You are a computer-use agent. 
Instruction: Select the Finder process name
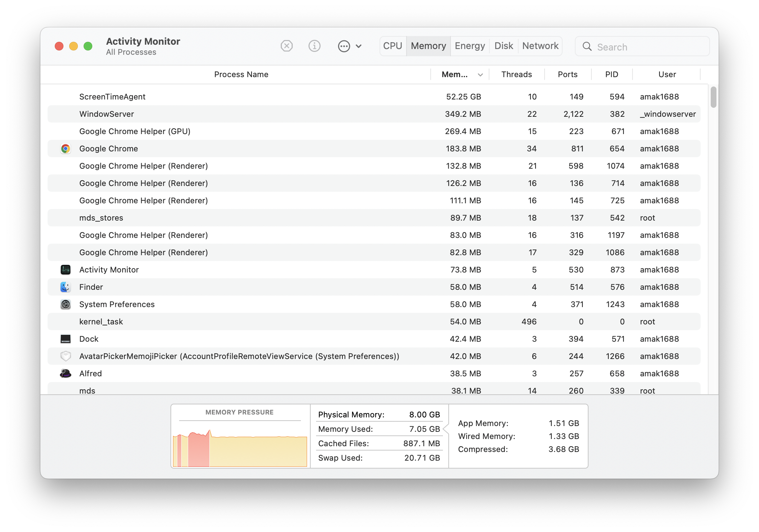pos(91,287)
